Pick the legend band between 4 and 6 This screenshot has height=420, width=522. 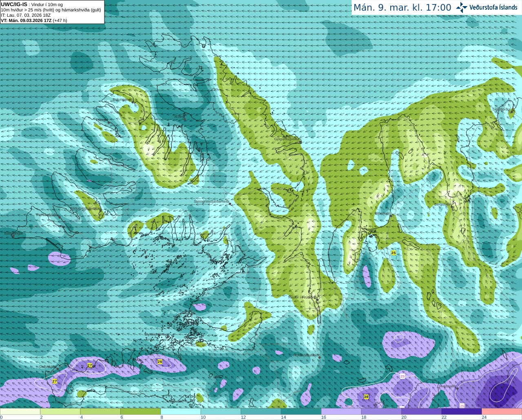(x=100, y=411)
